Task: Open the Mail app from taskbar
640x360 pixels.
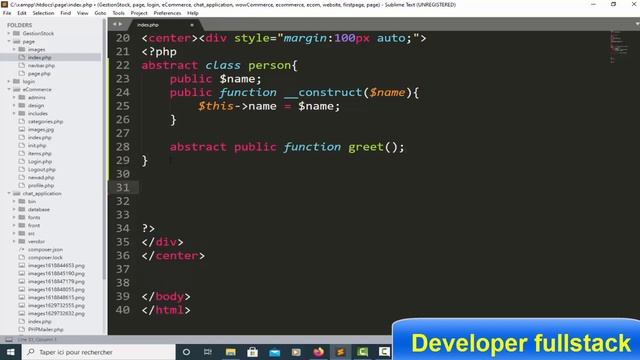Action: coord(275,352)
